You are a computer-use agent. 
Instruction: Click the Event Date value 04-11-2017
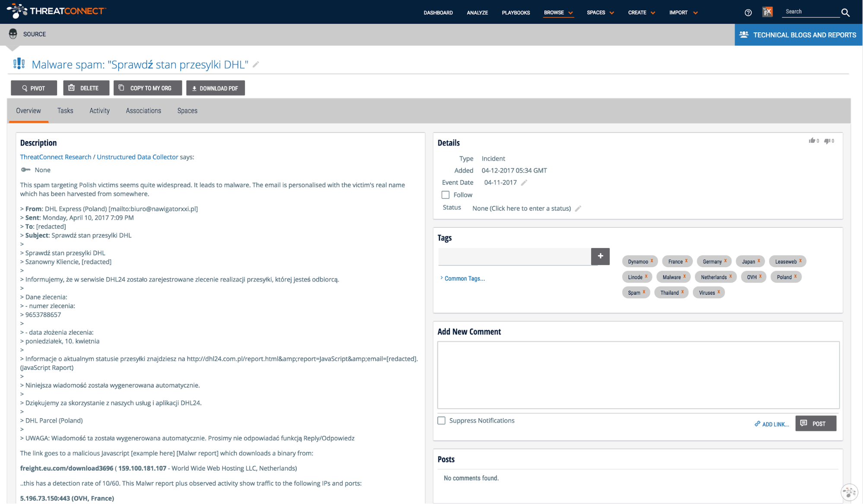500,183
